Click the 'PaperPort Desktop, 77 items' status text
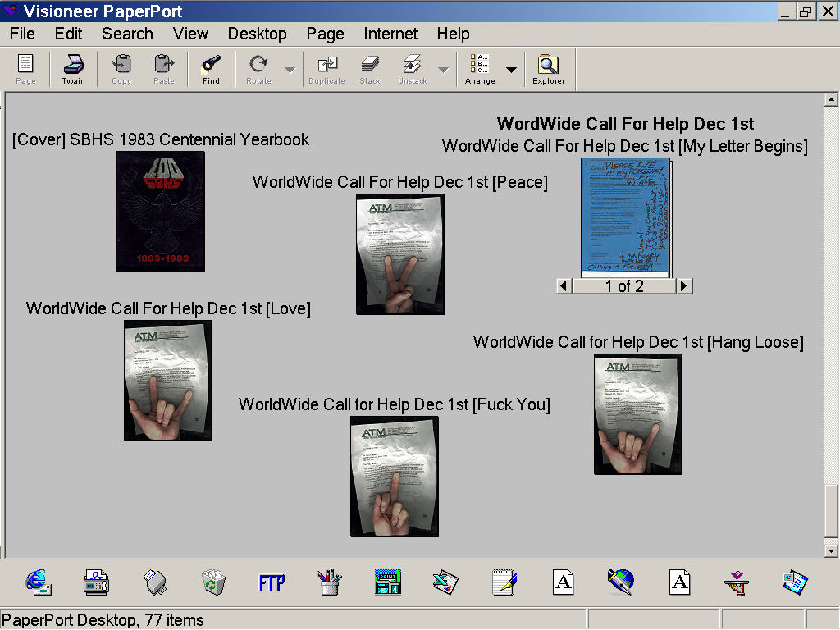The image size is (840, 630). pos(103,620)
